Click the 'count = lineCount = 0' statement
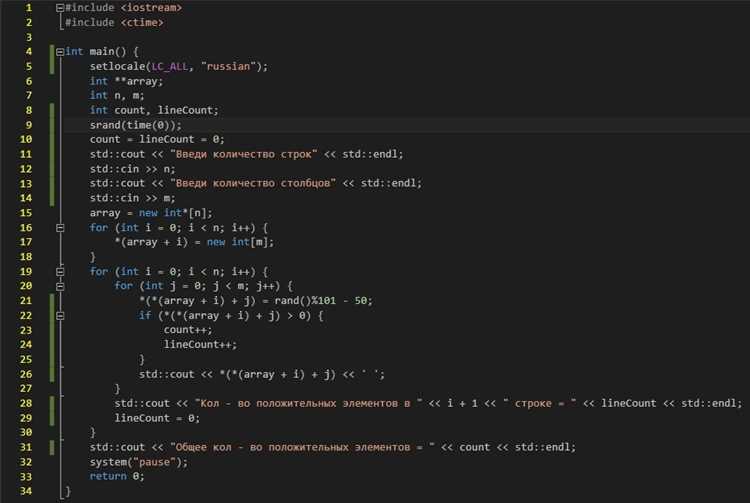Screen dimensions: 750x503 [157, 140]
